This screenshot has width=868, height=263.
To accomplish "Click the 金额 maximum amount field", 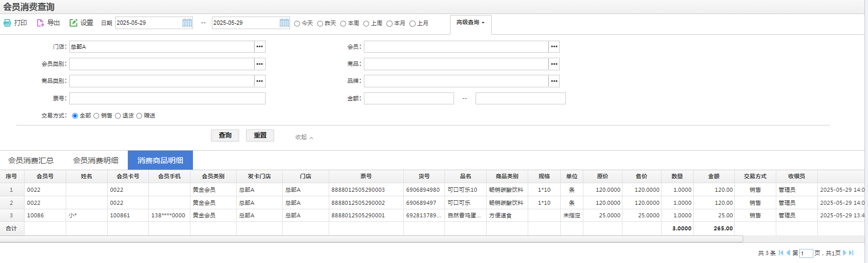I will coord(521,98).
